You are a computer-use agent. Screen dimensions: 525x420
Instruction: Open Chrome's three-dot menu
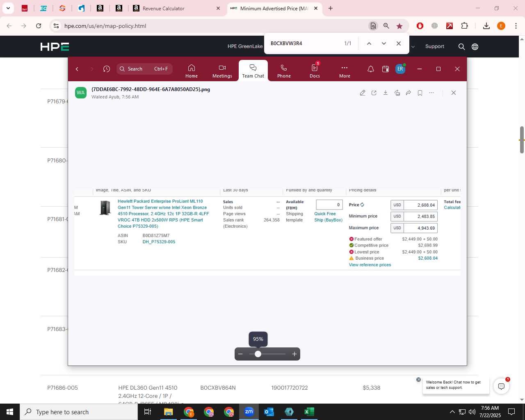(516, 26)
